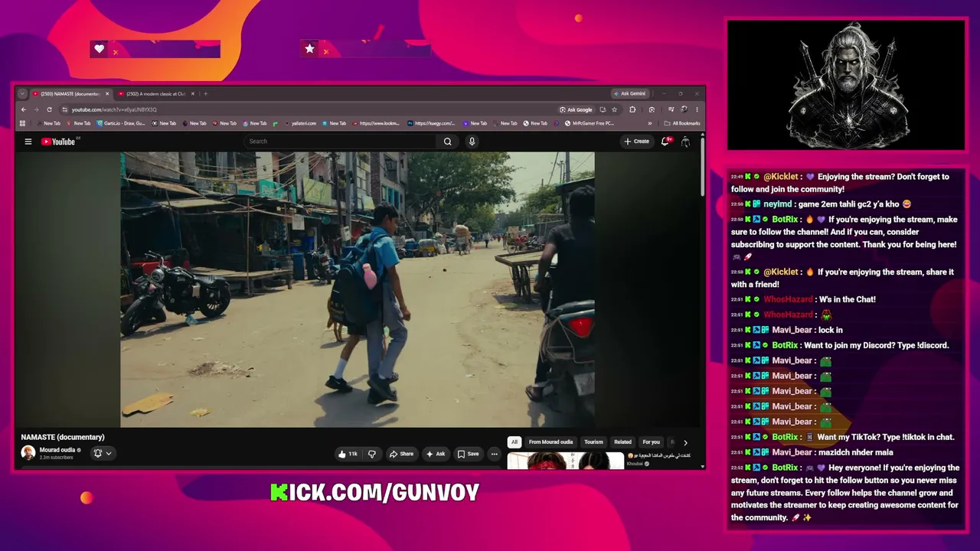
Task: Click chat message 'lock in'
Action: click(831, 330)
